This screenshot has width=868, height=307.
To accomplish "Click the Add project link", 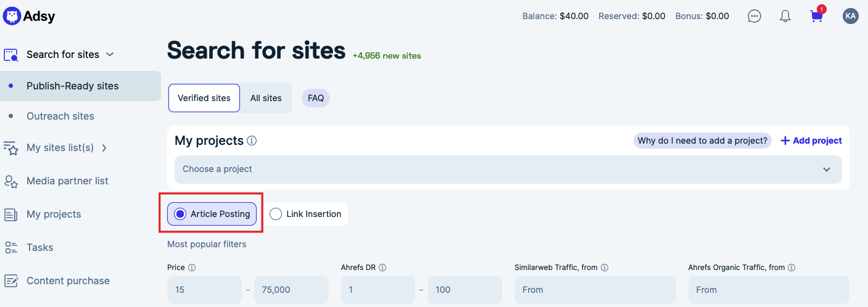I will pos(811,141).
